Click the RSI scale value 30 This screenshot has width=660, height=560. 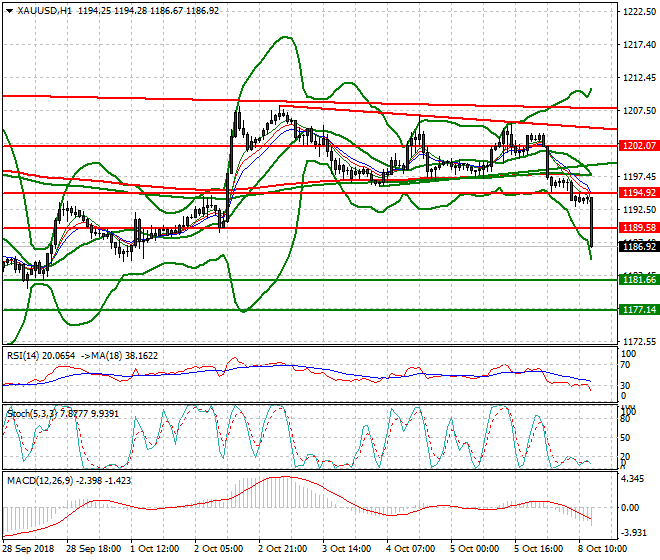(x=625, y=385)
